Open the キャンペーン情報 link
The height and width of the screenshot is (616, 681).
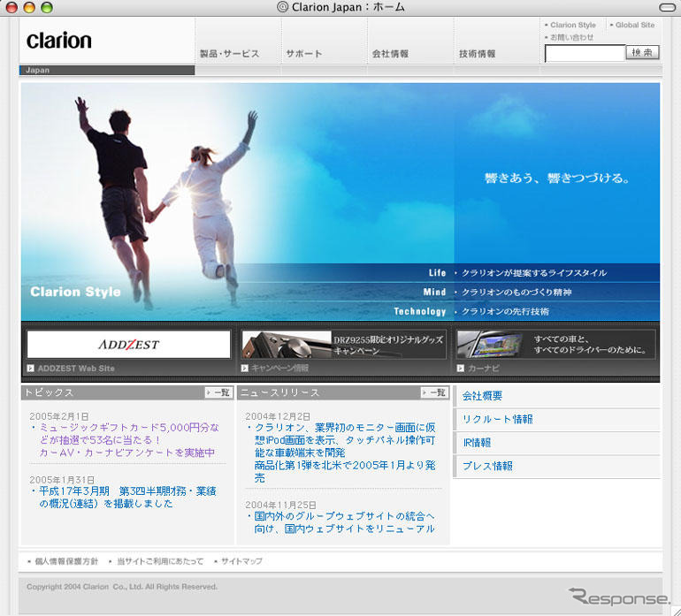click(279, 369)
